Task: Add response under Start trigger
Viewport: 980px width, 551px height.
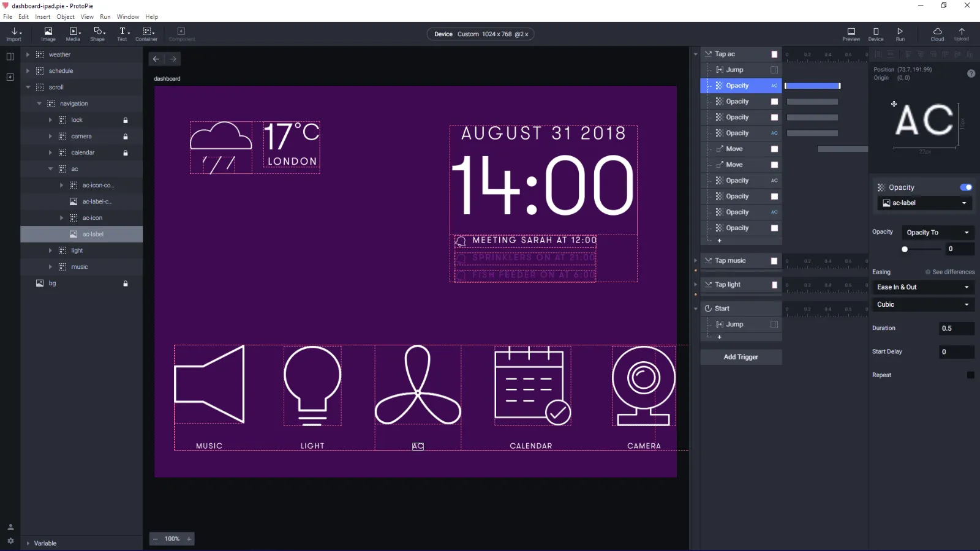Action: click(x=719, y=337)
